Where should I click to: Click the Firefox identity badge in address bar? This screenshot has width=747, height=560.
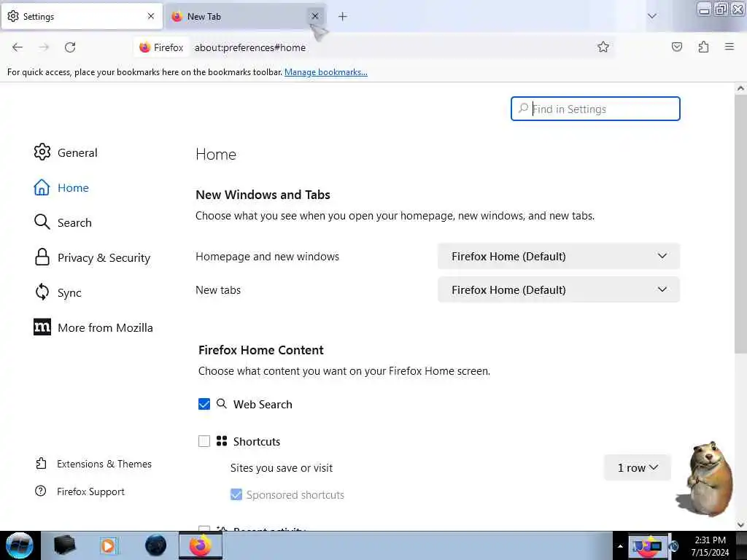pyautogui.click(x=161, y=47)
